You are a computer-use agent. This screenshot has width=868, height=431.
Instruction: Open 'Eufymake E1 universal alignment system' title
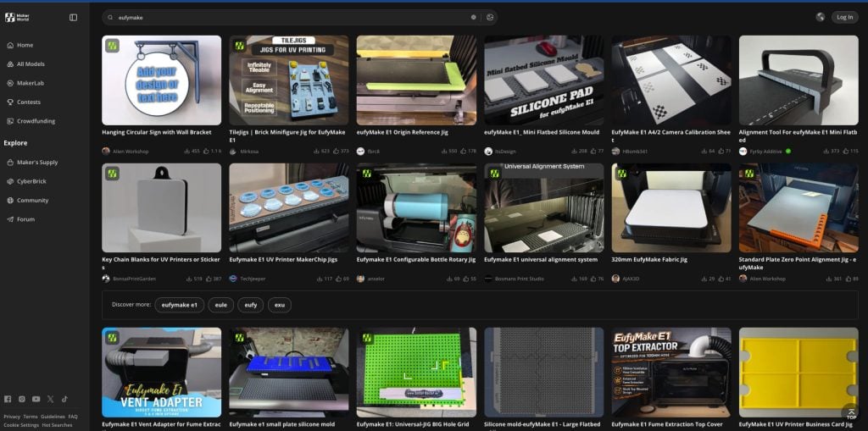[541, 259]
